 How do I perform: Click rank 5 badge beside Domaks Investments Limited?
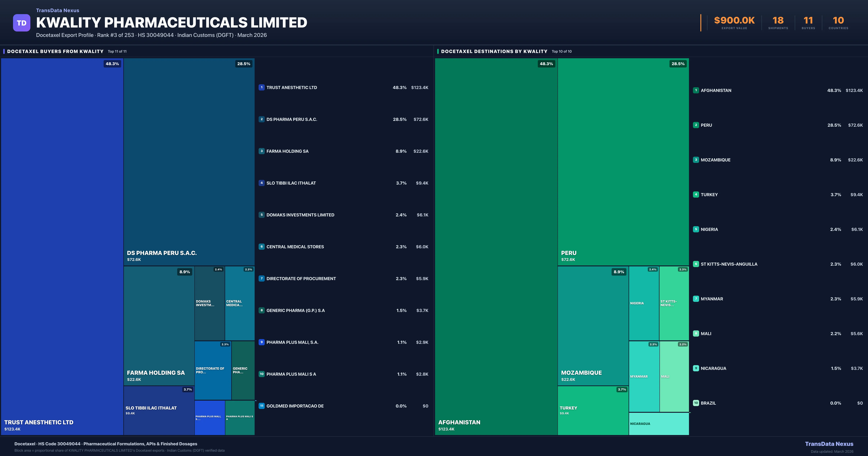[261, 215]
